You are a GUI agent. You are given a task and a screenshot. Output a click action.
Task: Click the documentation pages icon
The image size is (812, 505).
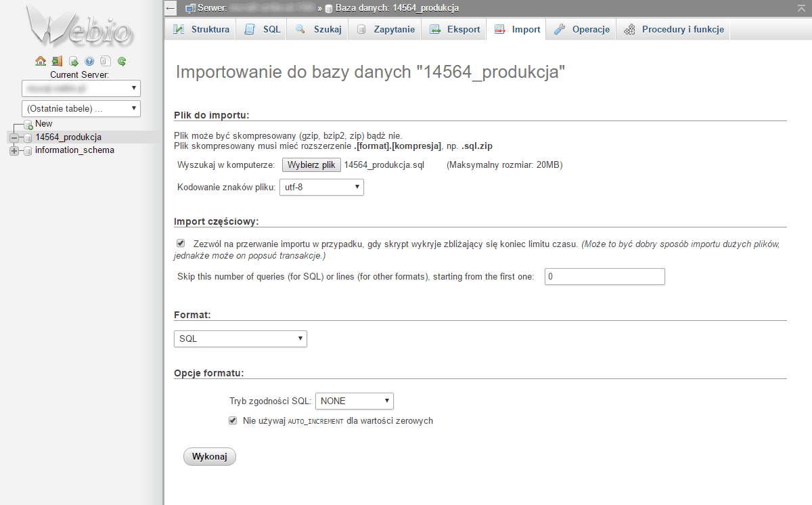click(106, 61)
